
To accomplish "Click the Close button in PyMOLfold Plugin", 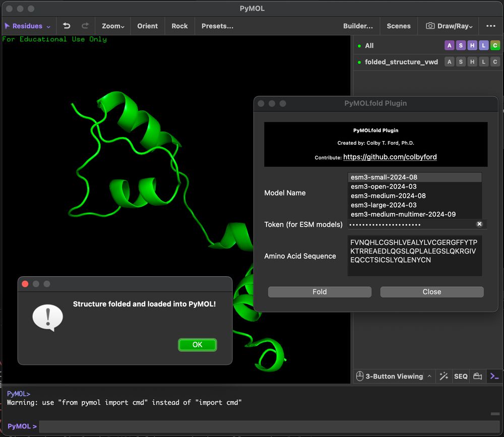I will [x=432, y=292].
